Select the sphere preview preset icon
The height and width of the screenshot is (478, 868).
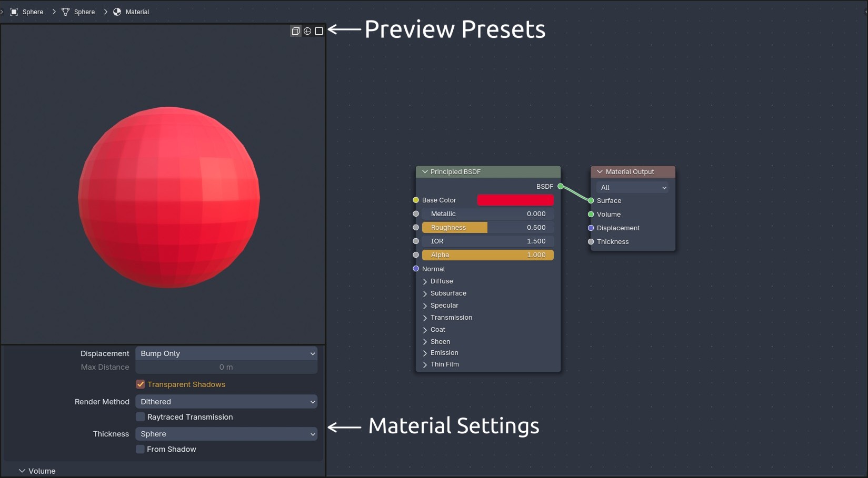click(307, 31)
